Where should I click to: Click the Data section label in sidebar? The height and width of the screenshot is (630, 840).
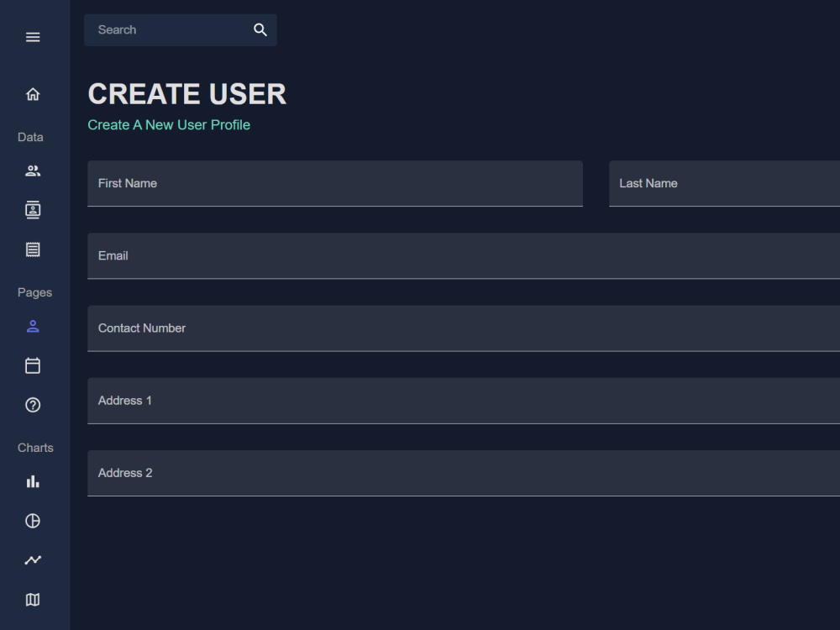tap(30, 137)
